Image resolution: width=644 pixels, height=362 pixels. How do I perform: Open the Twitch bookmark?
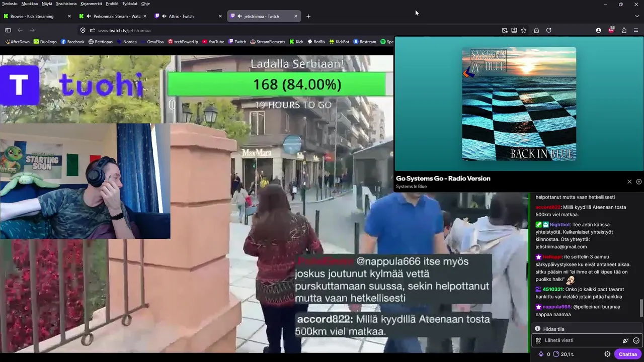click(x=237, y=42)
